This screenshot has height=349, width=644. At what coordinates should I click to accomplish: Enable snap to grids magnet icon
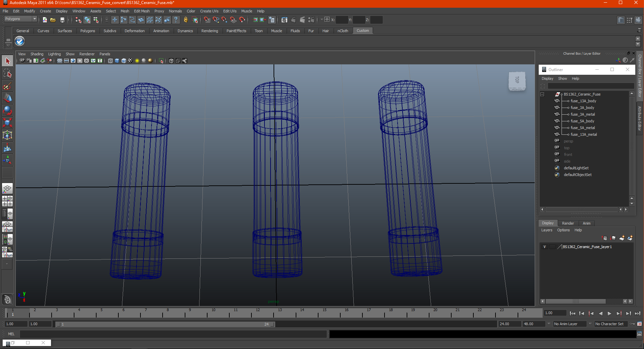coord(207,20)
